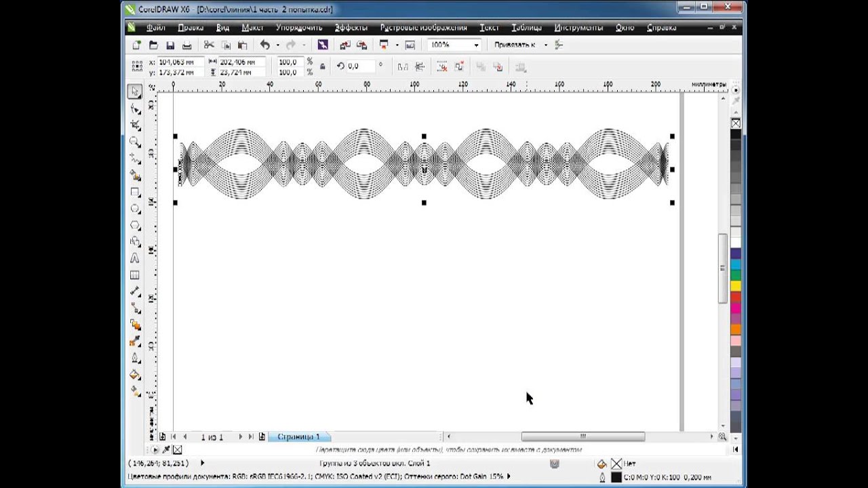This screenshot has height=488, width=868.
Task: Toggle no-color swatch atop palette
Action: [x=736, y=123]
